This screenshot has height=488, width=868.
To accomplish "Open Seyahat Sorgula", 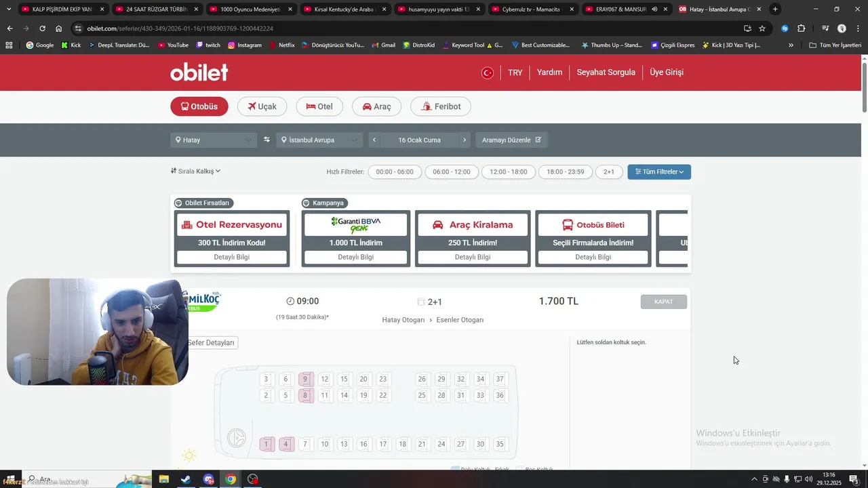I will click(x=606, y=73).
